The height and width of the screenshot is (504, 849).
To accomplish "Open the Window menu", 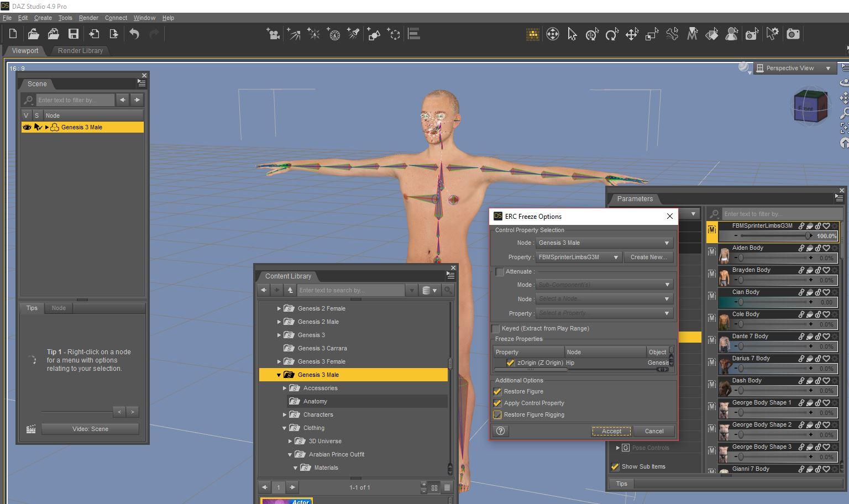I will [x=144, y=18].
